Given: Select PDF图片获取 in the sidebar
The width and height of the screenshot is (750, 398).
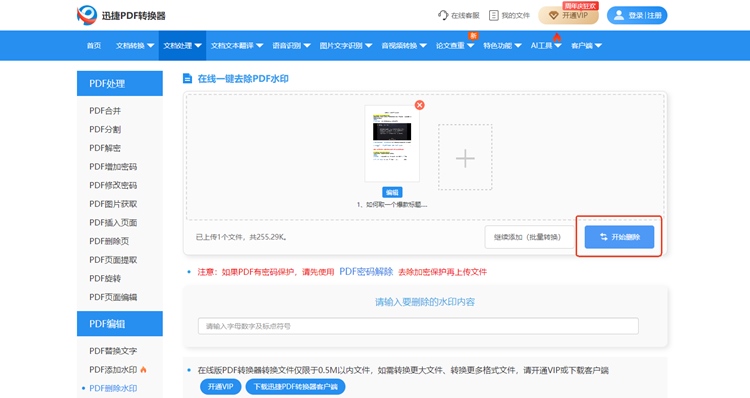Looking at the screenshot, I should coord(113,204).
